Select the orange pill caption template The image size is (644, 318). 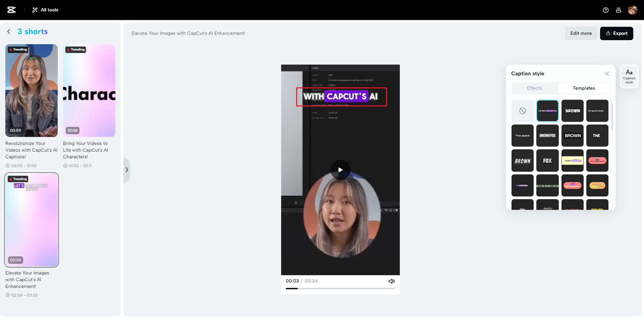(x=597, y=185)
